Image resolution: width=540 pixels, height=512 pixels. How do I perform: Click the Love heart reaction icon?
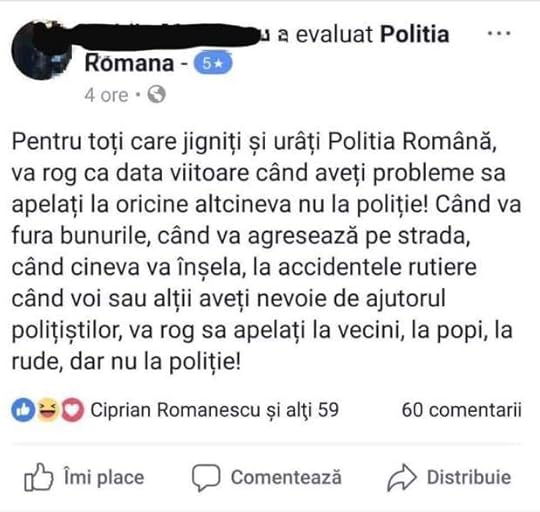(72, 410)
